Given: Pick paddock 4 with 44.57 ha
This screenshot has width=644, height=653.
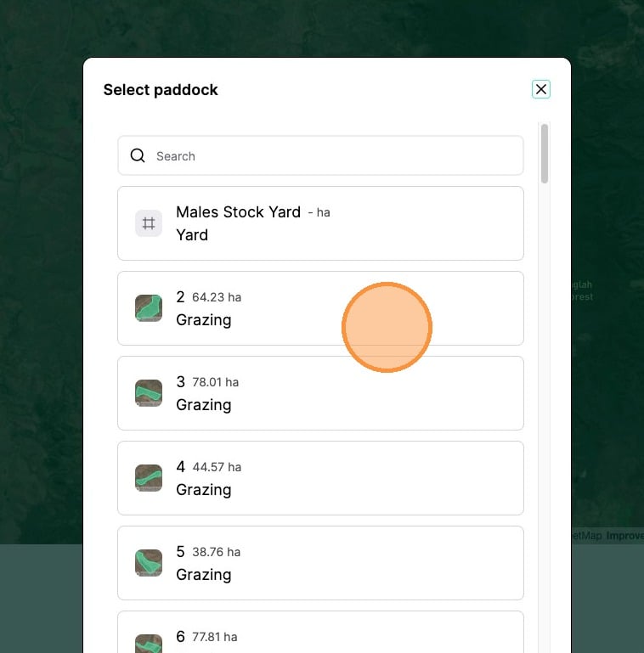Looking at the screenshot, I should coord(320,478).
